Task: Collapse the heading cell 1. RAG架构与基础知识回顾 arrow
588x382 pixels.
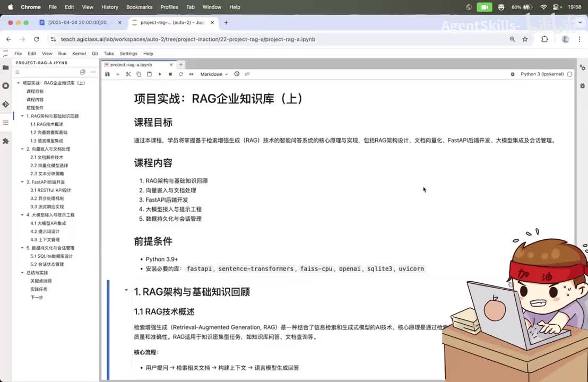Action: pyautogui.click(x=126, y=290)
